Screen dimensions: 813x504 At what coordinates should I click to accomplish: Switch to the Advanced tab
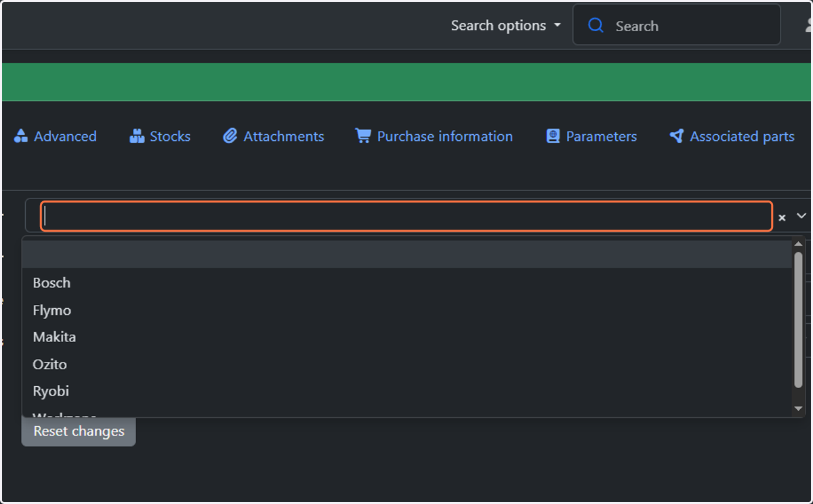pyautogui.click(x=55, y=136)
